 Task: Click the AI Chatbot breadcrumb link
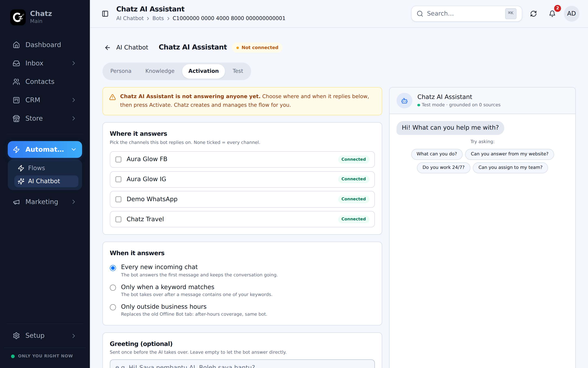coord(130,18)
